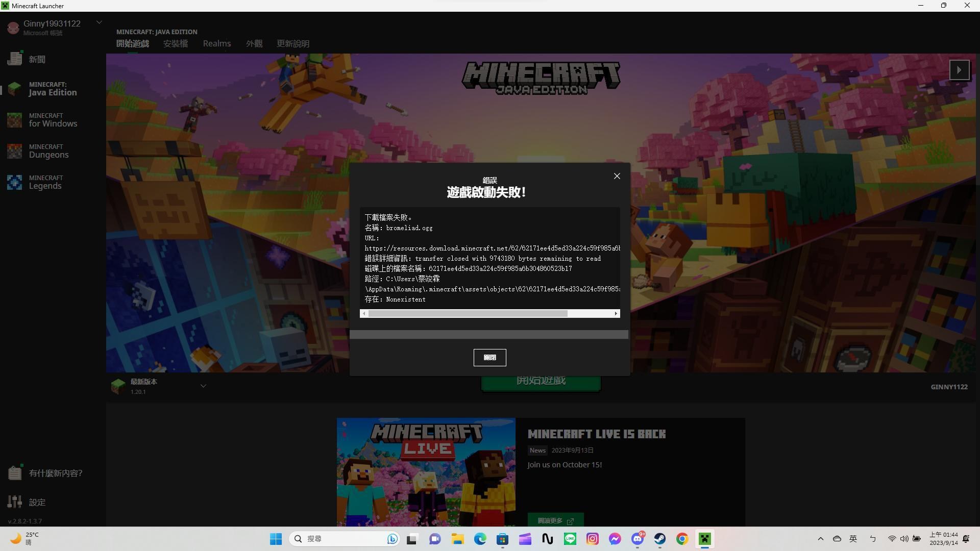Open the Realms tab
The width and height of the screenshot is (980, 551).
(x=216, y=44)
